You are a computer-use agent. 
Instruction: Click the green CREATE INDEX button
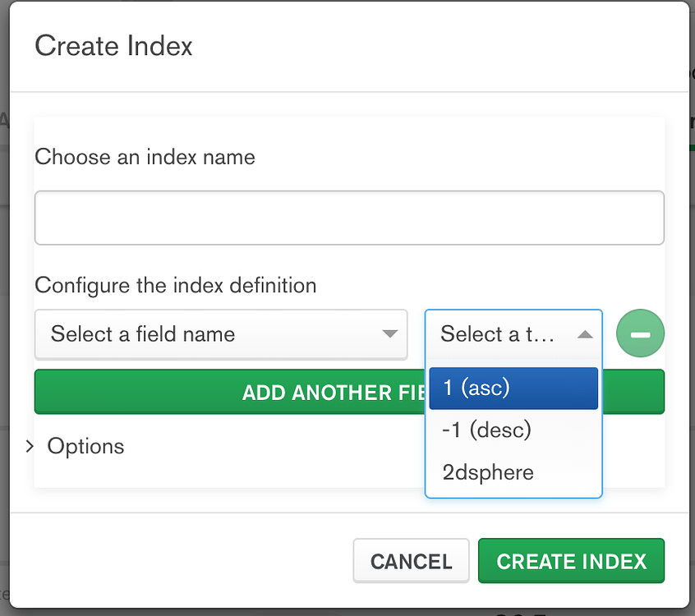coord(571,561)
